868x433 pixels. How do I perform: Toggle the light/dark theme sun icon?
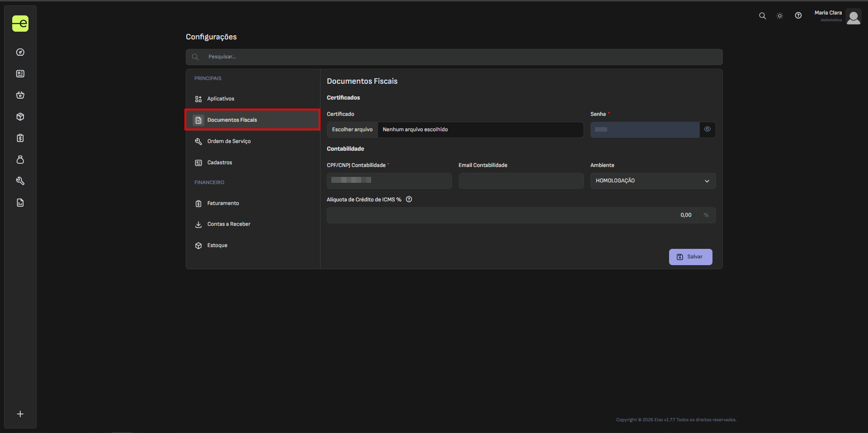tap(780, 16)
